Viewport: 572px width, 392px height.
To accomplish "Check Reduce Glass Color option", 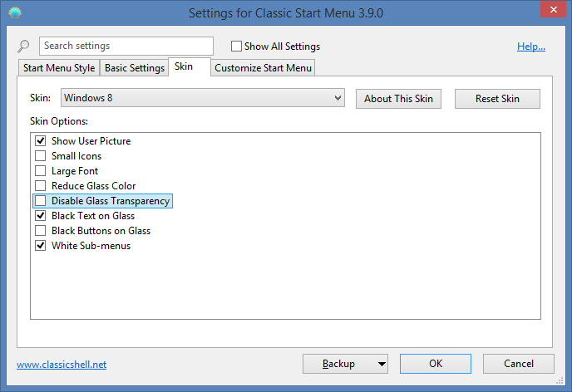I will (41, 186).
